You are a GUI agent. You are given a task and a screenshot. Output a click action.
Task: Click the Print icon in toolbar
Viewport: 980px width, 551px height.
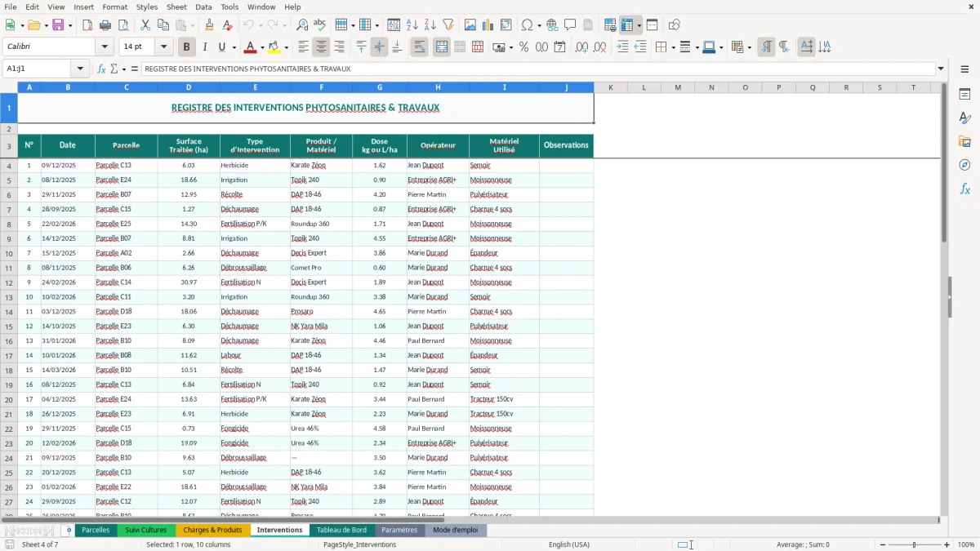point(105,25)
